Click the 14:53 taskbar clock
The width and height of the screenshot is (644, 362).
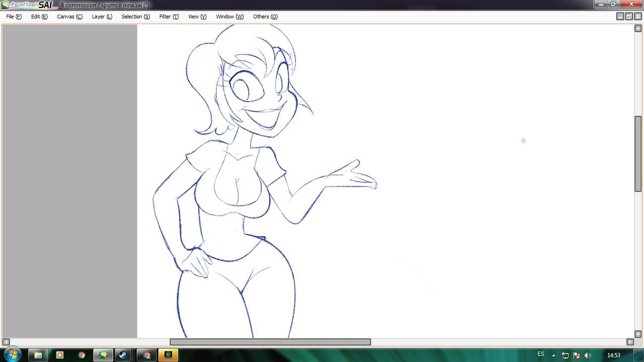click(x=613, y=355)
